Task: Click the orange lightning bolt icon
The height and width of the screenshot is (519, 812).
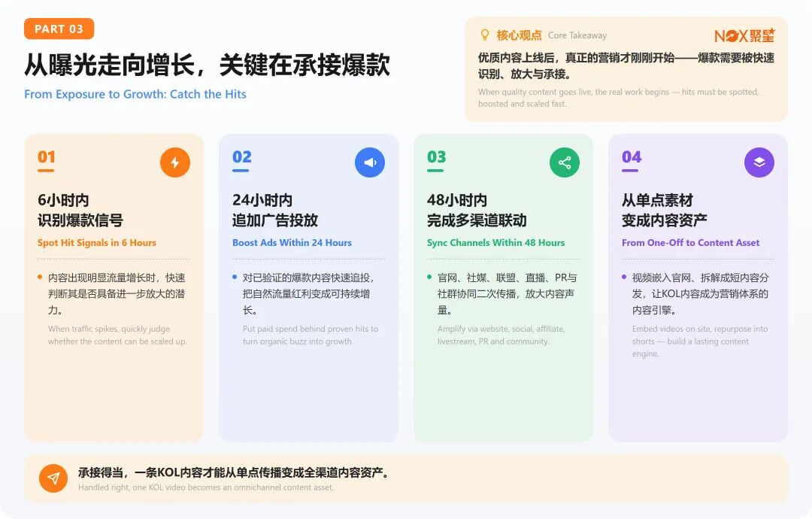Action: [175, 162]
